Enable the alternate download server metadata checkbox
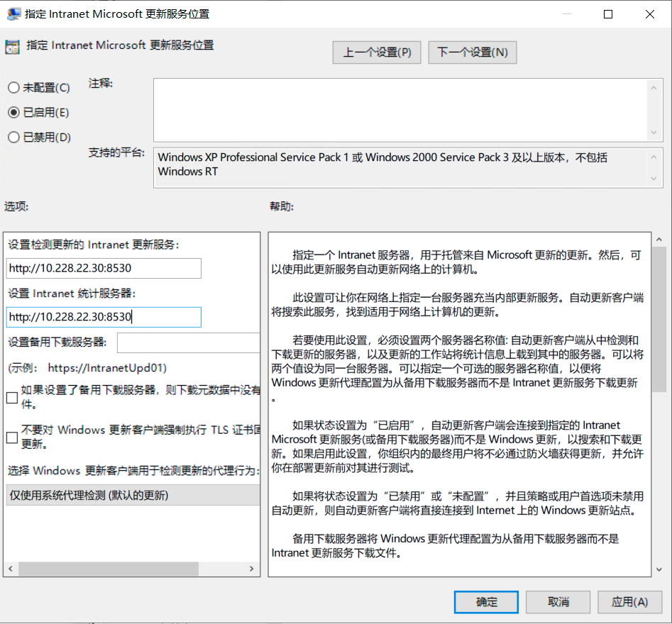The width and height of the screenshot is (672, 624). click(x=12, y=398)
